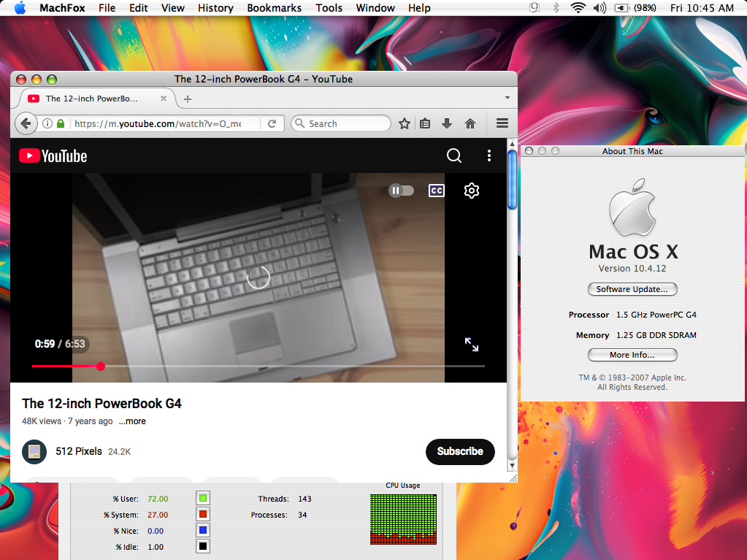Screen dimensions: 747x560
Task: Click the menu bar clock
Action: [x=702, y=7]
